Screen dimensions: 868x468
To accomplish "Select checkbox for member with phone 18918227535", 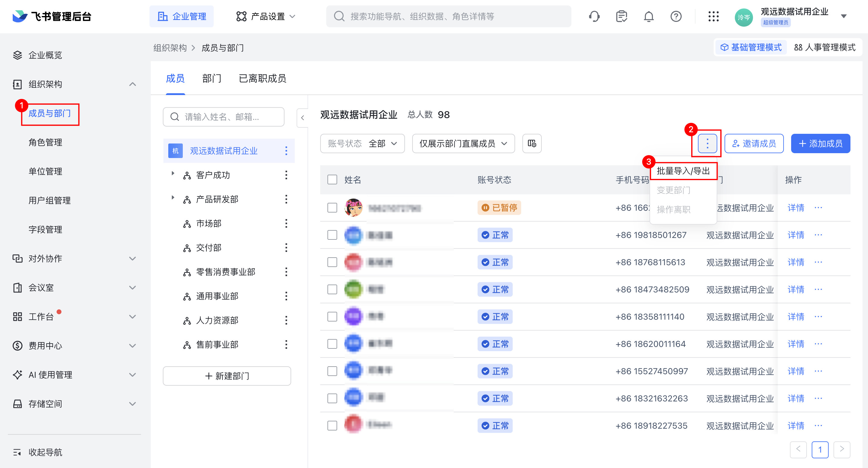I will point(332,426).
